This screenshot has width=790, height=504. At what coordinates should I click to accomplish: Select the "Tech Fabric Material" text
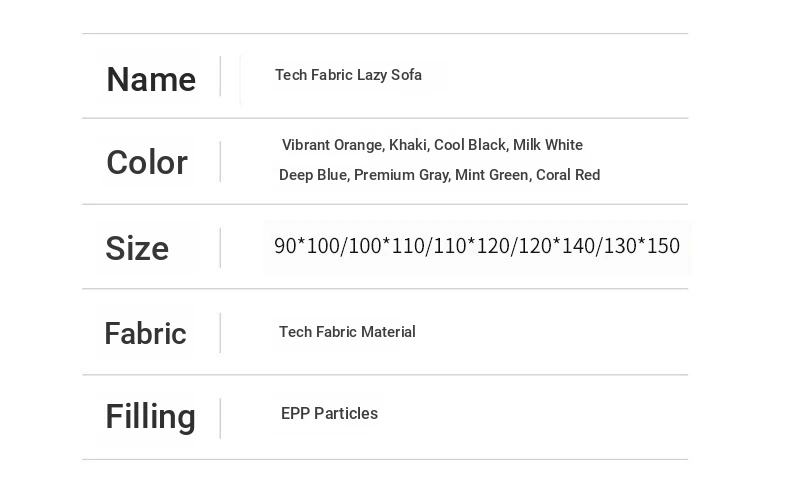coord(347,332)
